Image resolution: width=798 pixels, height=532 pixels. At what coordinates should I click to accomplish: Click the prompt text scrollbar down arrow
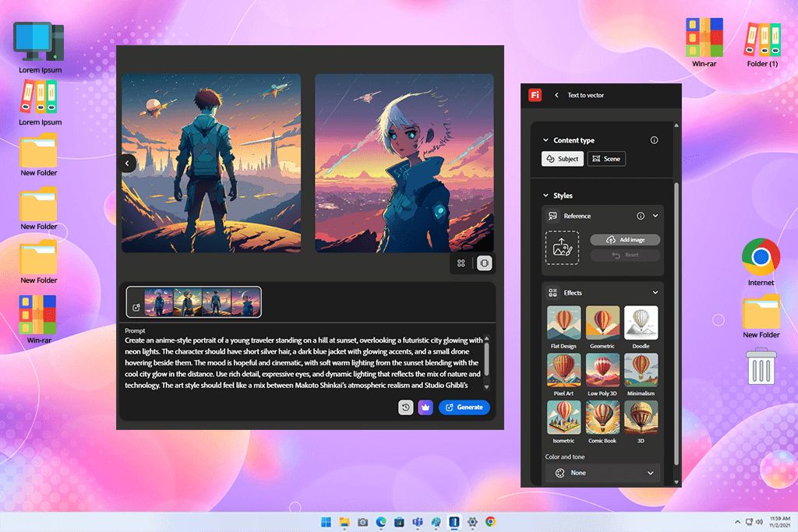point(486,387)
